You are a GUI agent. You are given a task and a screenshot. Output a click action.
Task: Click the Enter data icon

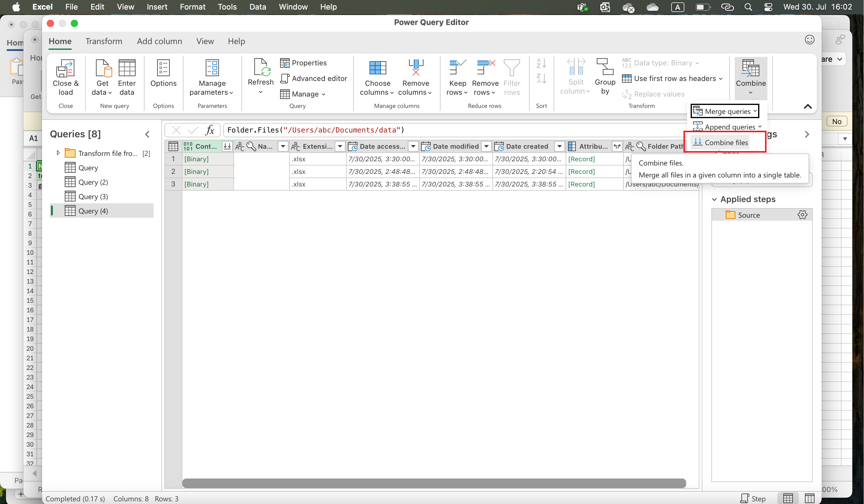tap(127, 68)
